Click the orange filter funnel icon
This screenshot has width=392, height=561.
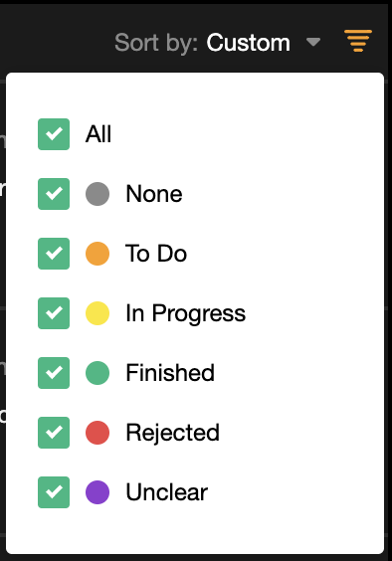358,41
